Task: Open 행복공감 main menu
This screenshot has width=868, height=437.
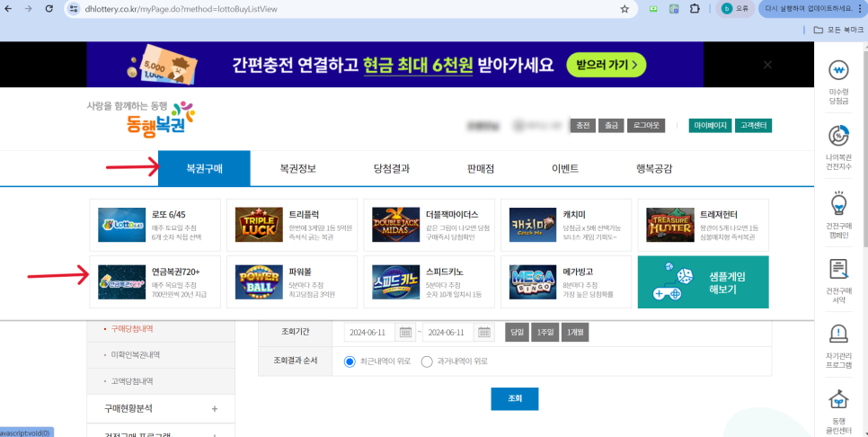Action: [x=654, y=169]
